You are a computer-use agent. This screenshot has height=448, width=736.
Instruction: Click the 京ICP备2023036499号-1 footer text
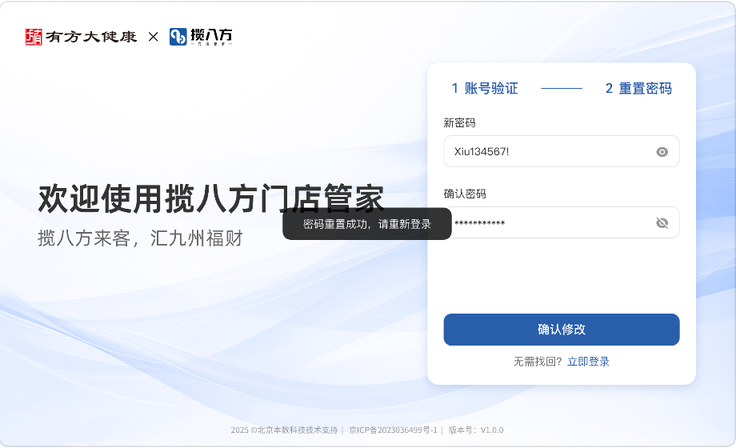point(393,430)
